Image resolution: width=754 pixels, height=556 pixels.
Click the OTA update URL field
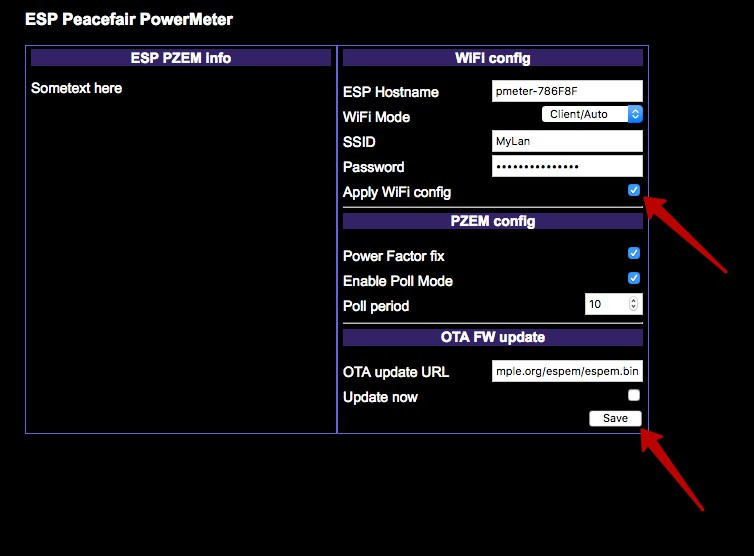pyautogui.click(x=567, y=371)
